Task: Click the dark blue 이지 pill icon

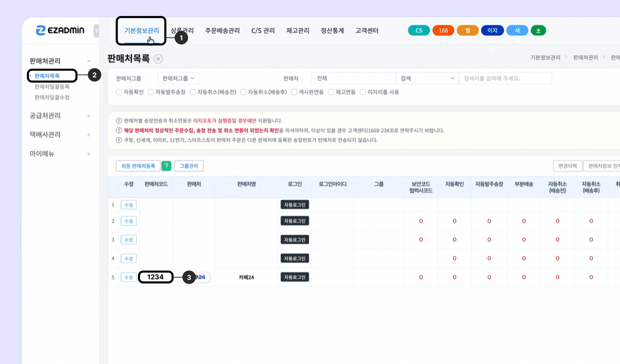Action: click(x=492, y=30)
